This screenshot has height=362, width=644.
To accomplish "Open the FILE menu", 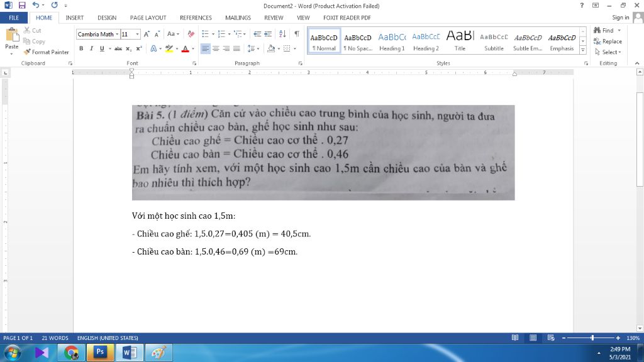I will click(14, 18).
